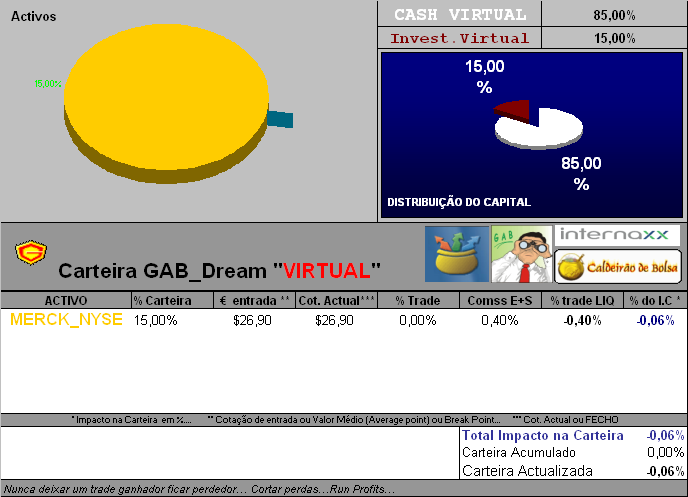
Task: Click the % trade LIQ column header
Action: (582, 300)
